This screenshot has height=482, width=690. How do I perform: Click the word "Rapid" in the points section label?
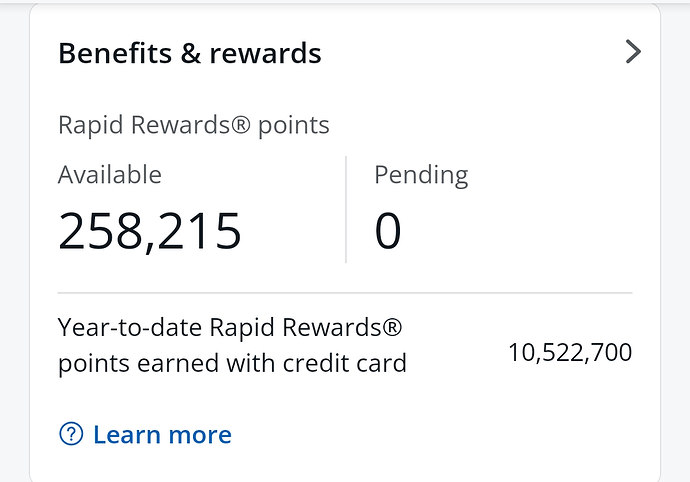(x=90, y=125)
